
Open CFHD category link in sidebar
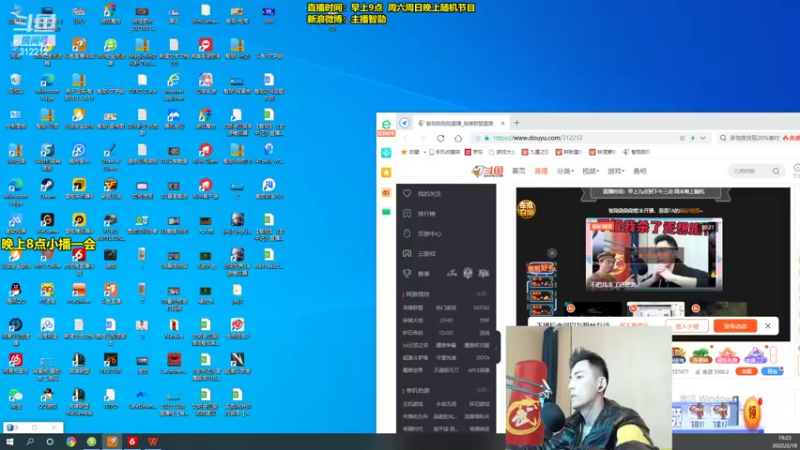pyautogui.click(x=446, y=320)
